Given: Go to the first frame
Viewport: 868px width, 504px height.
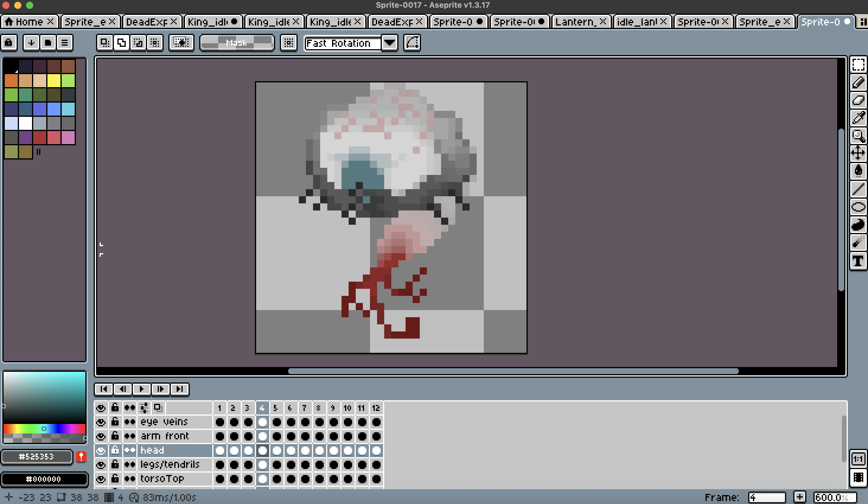Looking at the screenshot, I should tap(104, 389).
